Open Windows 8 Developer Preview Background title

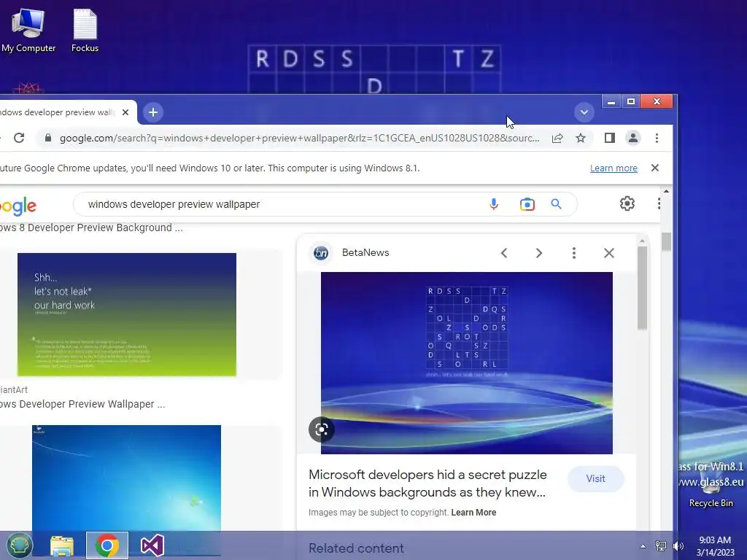click(91, 227)
